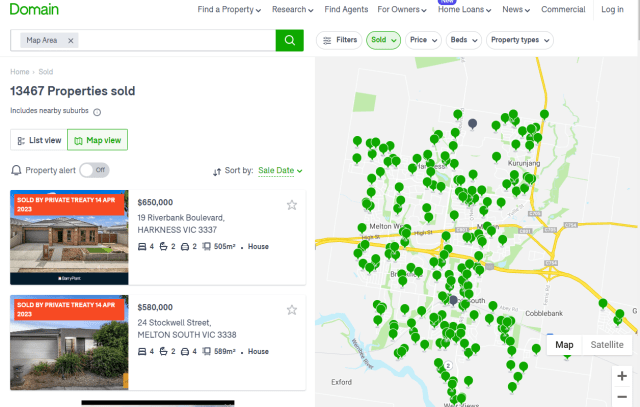Expand the Home Loans menu
This screenshot has width=640, height=407.
click(x=464, y=9)
